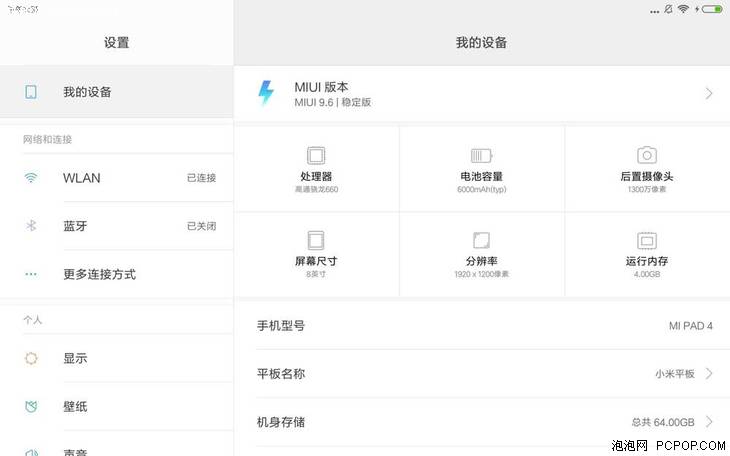Image resolution: width=730 pixels, height=456 pixels.
Task: Tap the 处理器 label
Action: click(316, 176)
